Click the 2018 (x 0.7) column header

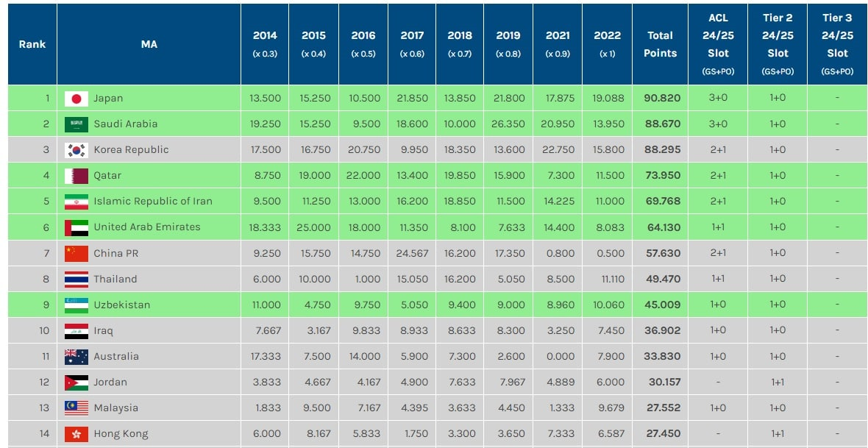click(460, 44)
